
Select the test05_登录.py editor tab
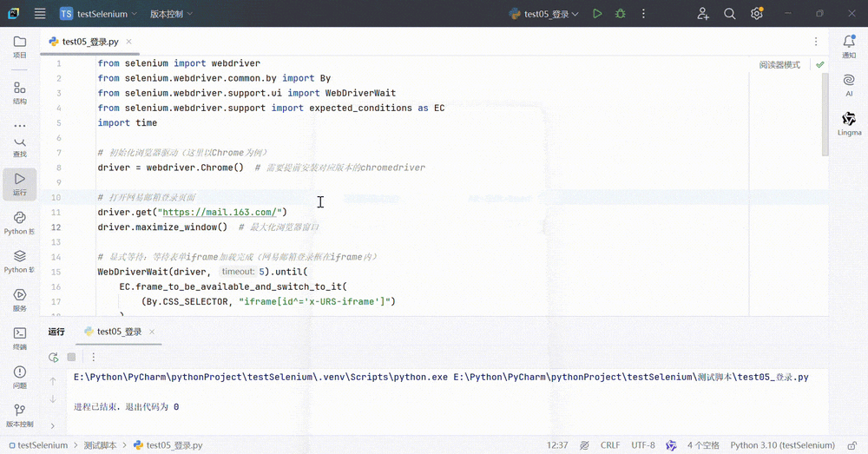pyautogui.click(x=89, y=42)
